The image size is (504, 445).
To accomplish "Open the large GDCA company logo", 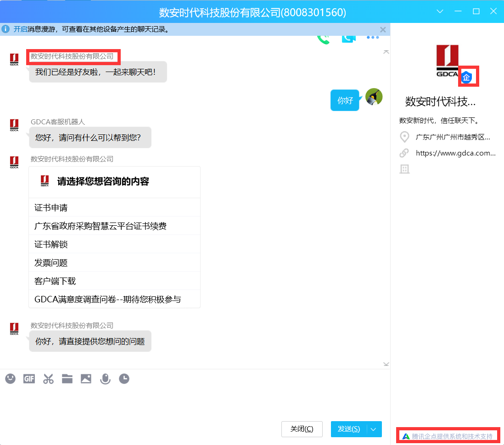I will (448, 60).
